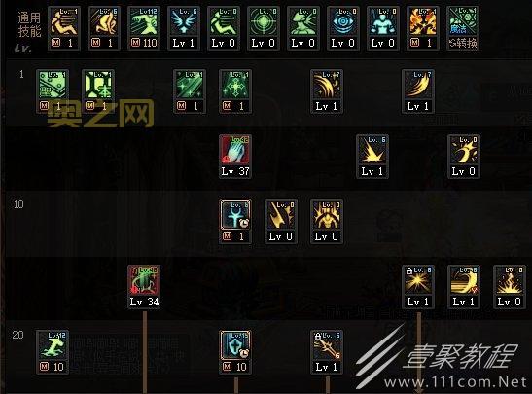532x394 pixels.
Task: Select the red praying hands skill Lv 37
Action: pos(235,156)
